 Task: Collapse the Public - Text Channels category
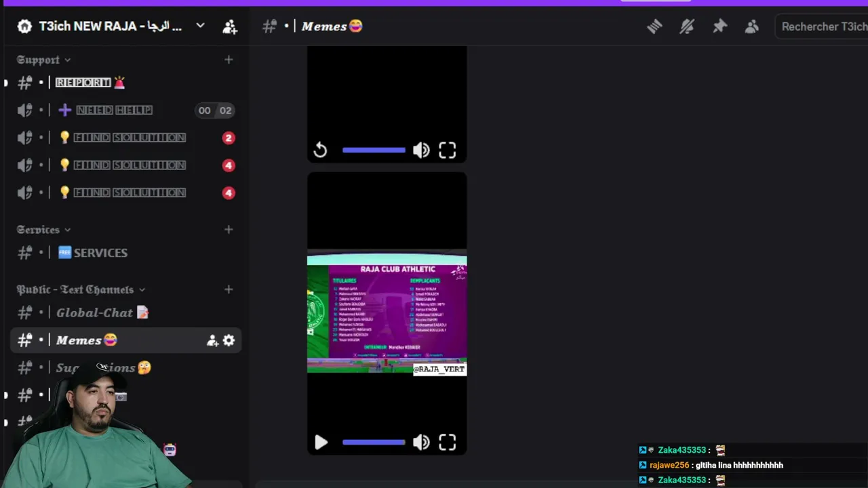(81, 289)
